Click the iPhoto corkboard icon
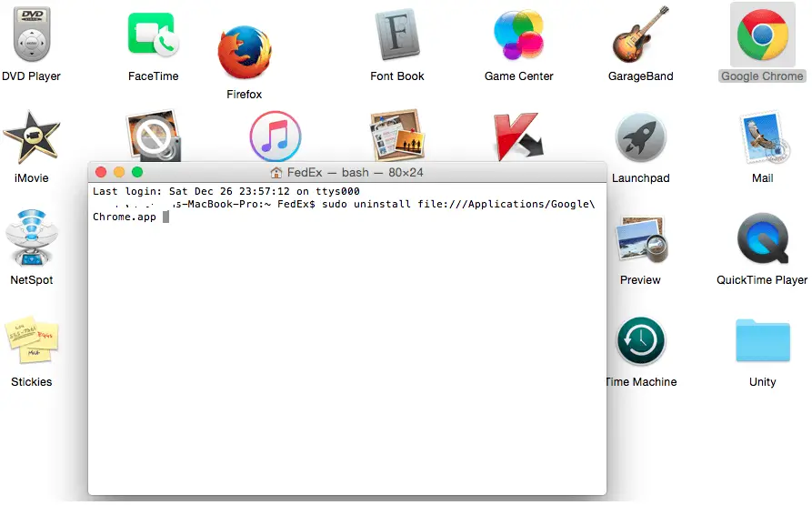812x505 pixels. pyautogui.click(x=397, y=135)
